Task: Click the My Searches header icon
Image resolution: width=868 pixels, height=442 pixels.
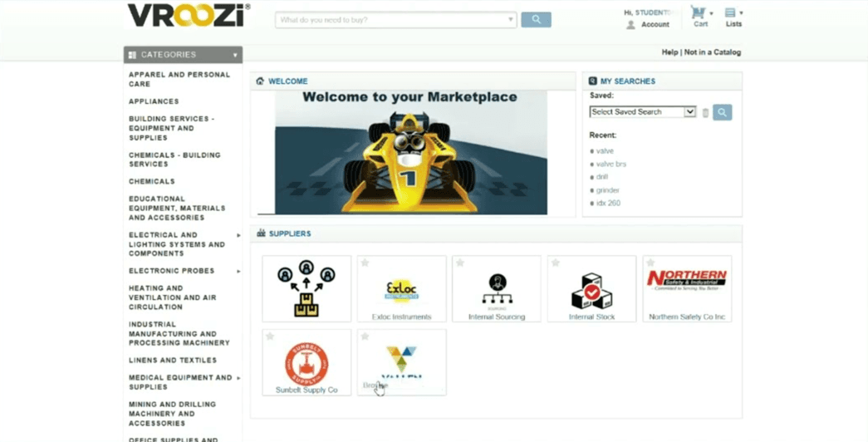Action: click(593, 81)
